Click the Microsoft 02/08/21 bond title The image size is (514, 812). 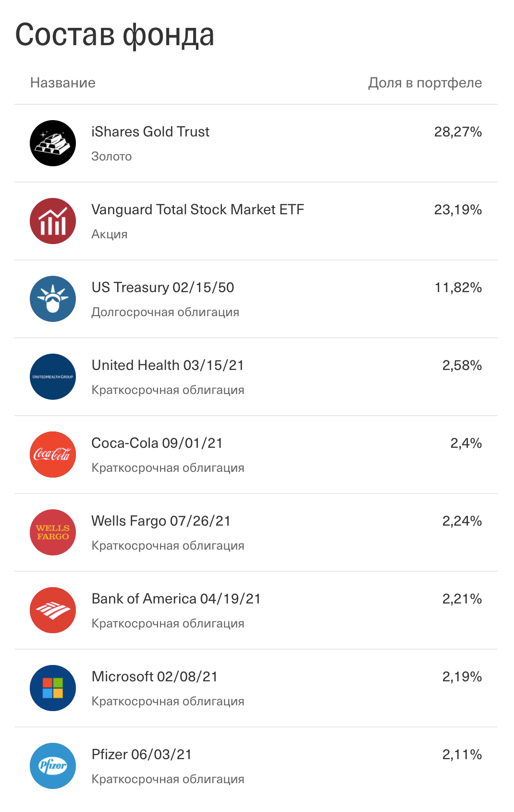tap(155, 677)
